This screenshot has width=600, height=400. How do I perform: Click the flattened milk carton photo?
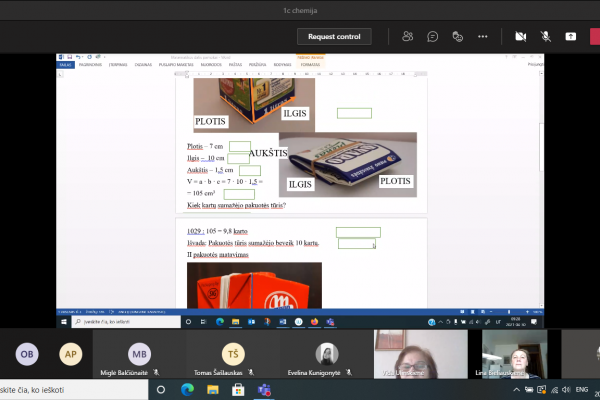tap(348, 165)
